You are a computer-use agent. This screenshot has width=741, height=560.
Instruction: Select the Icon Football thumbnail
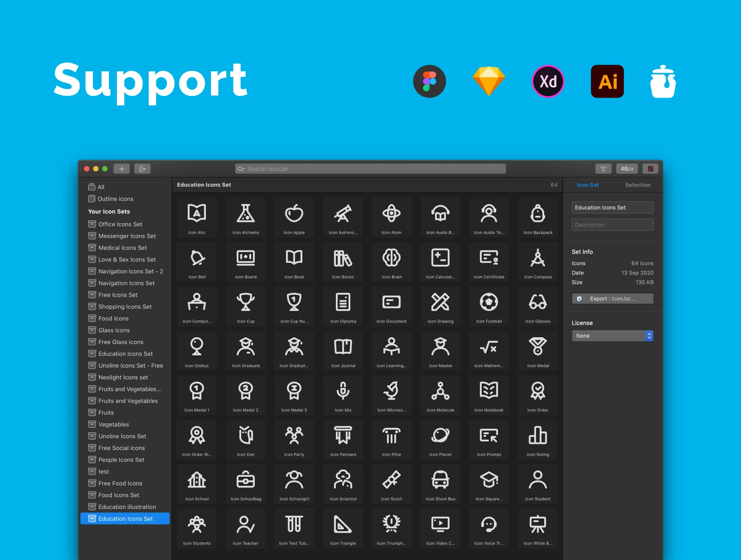[x=489, y=306]
